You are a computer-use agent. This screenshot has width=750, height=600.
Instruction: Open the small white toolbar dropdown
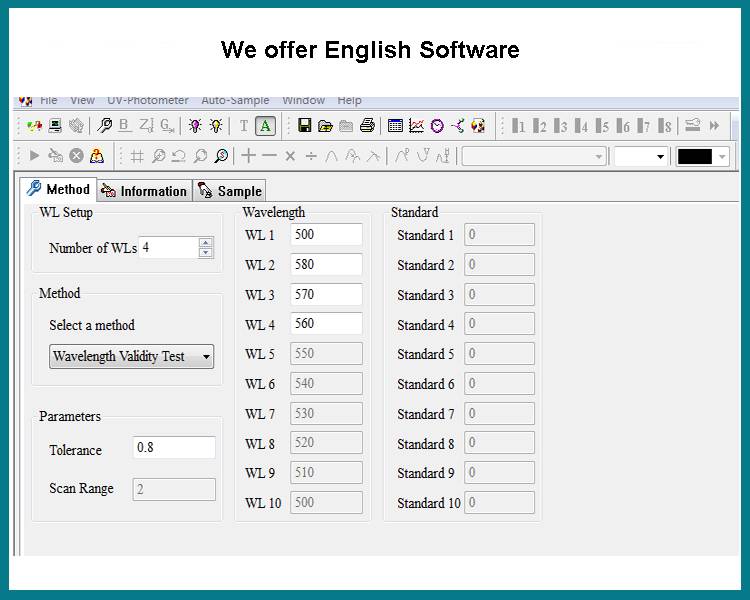point(660,157)
